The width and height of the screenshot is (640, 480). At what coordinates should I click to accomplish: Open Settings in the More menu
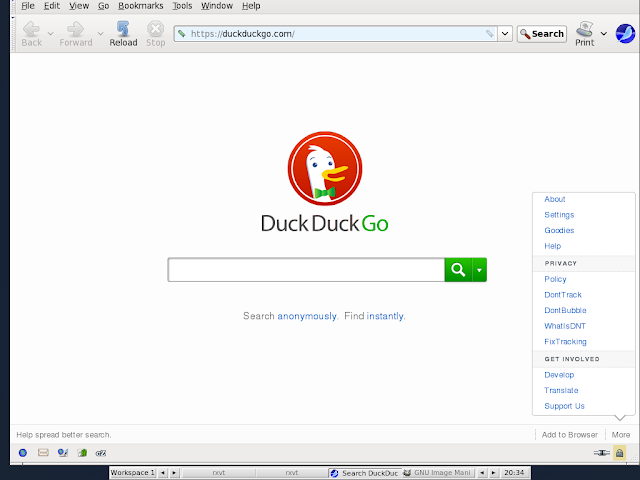click(x=559, y=215)
